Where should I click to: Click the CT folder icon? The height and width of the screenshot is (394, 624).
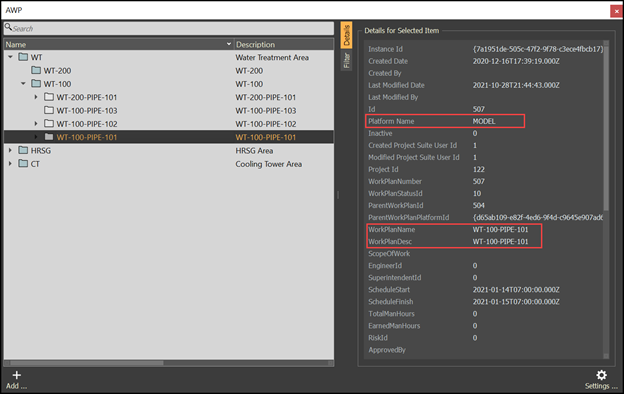click(23, 164)
